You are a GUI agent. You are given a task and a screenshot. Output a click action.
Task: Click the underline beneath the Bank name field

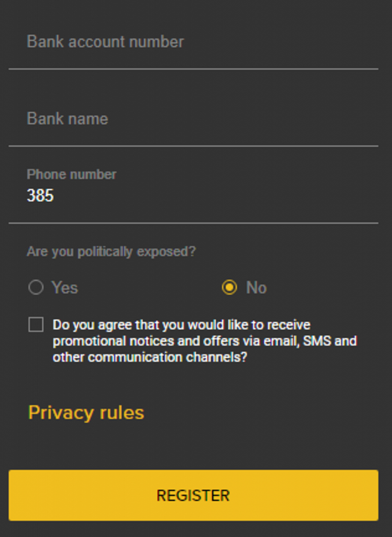coord(193,146)
